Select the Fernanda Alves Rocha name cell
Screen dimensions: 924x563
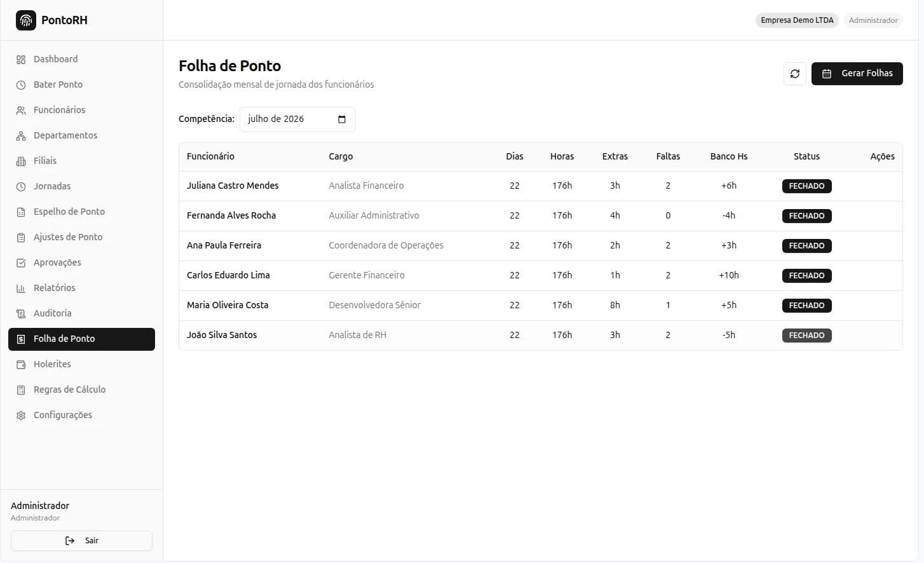click(x=231, y=215)
